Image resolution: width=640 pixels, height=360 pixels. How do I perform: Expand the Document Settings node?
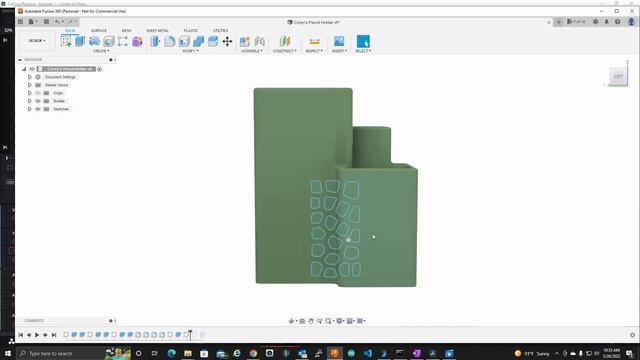30,77
